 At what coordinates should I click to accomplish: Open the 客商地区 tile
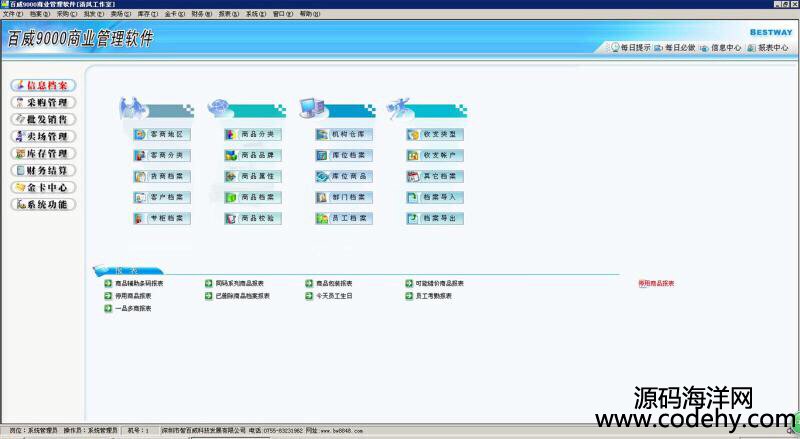[x=162, y=134]
